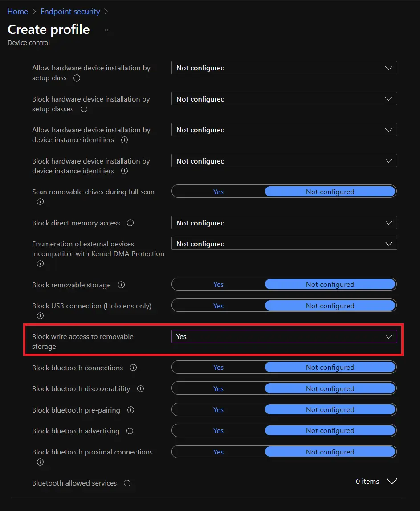Screen dimensions: 420x511
Task: Click info icon beside Bluetooth allowed services
Action: click(127, 483)
